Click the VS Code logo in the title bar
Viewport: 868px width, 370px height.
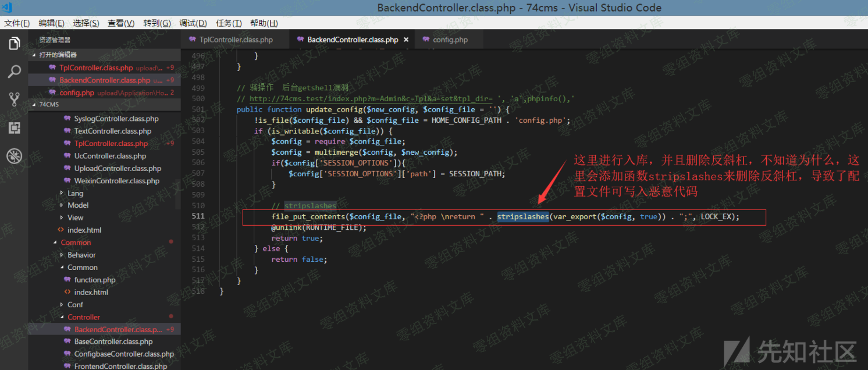(8, 8)
